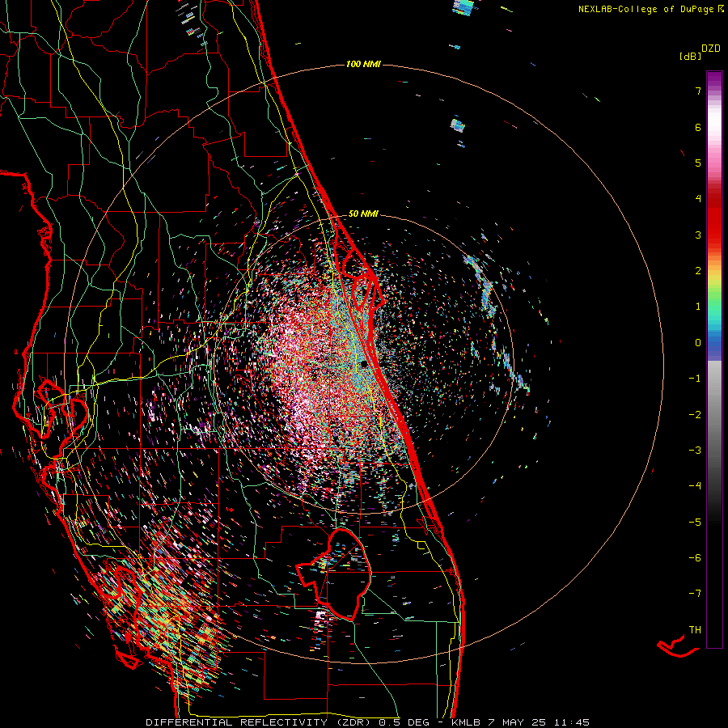Click the -2 value on color scale
This screenshot has width=728, height=728.
coord(695,415)
